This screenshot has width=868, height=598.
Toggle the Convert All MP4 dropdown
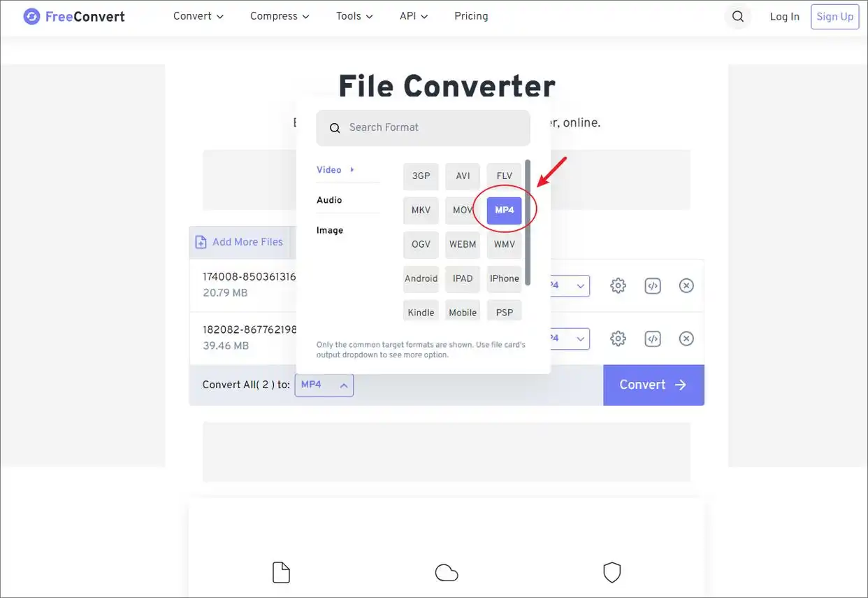[324, 385]
